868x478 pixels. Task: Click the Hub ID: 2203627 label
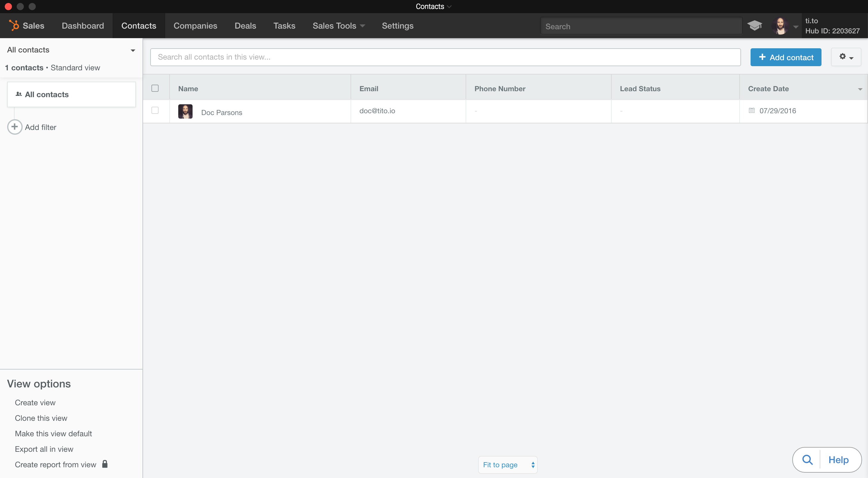coord(832,31)
